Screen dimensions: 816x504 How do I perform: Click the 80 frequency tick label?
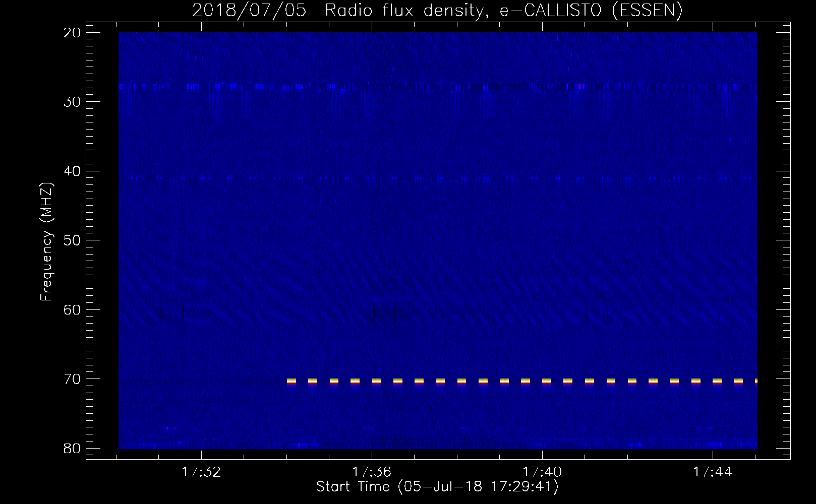click(x=73, y=448)
